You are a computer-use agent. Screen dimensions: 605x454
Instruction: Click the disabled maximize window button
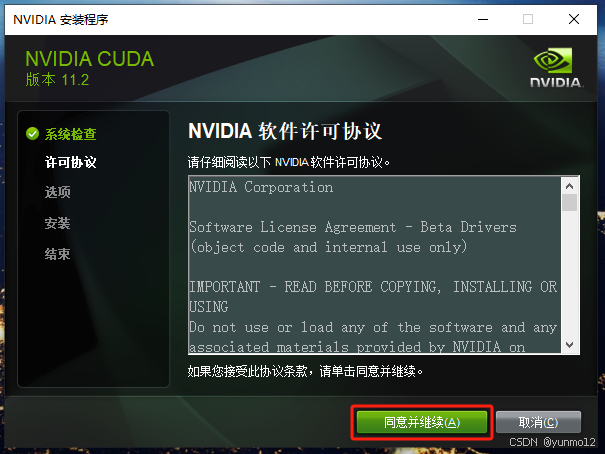click(x=528, y=19)
